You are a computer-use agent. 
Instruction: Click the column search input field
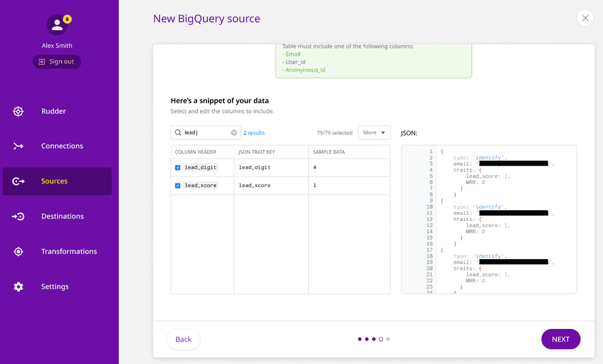tap(204, 133)
